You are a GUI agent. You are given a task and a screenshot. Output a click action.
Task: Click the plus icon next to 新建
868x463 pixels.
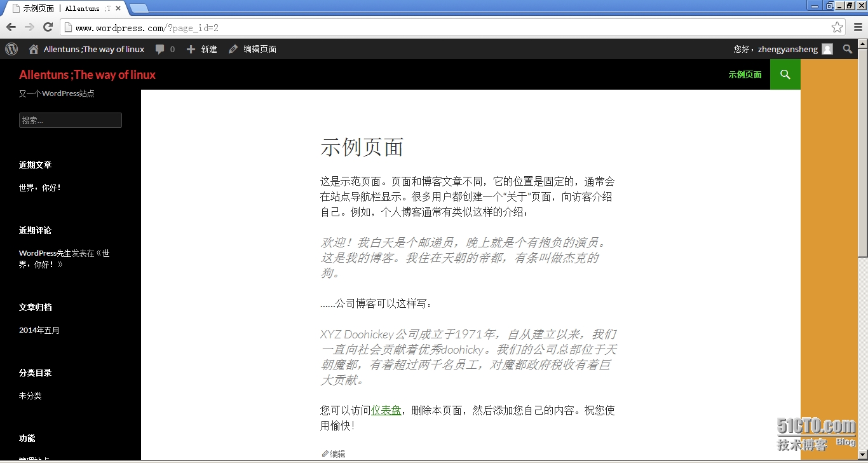tap(191, 49)
